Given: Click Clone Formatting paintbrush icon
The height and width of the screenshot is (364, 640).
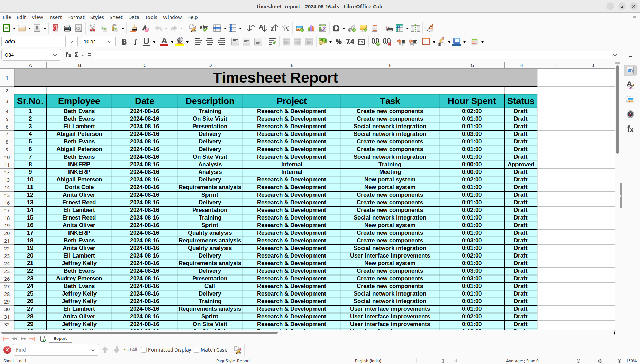Looking at the screenshot, I should tap(134, 28).
